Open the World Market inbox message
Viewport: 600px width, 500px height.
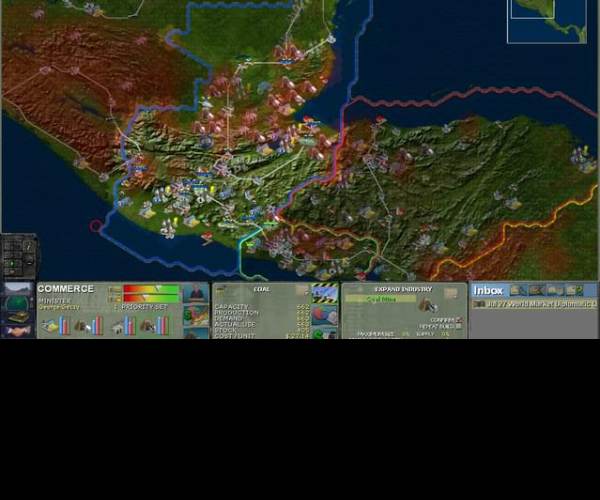(x=535, y=304)
